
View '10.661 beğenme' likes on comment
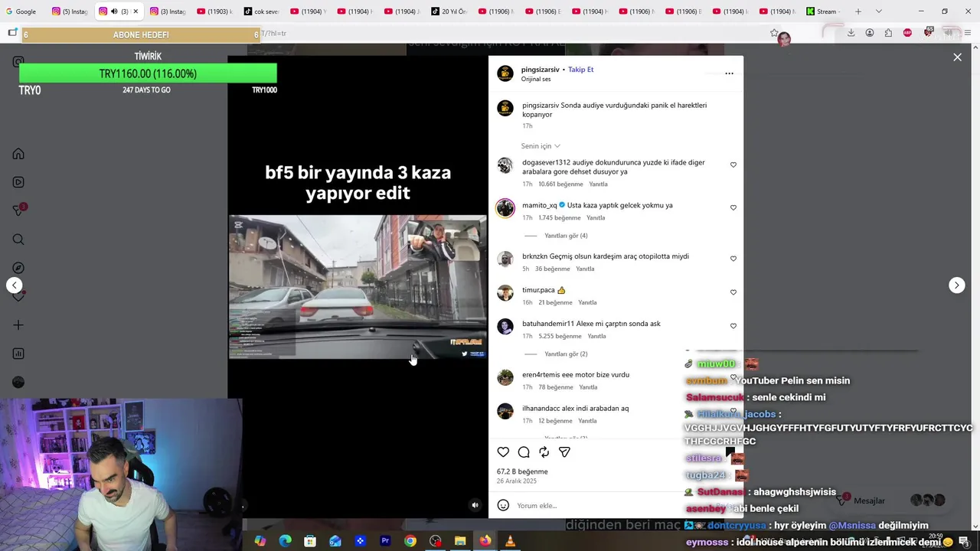pyautogui.click(x=560, y=184)
